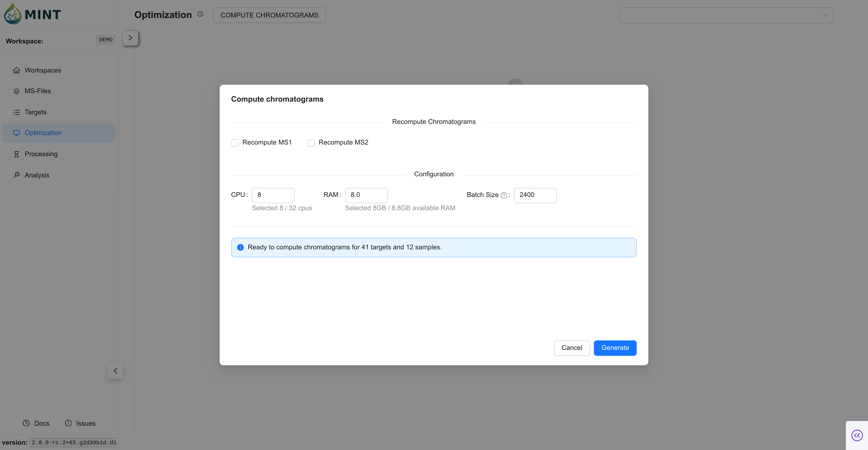Click info icon next to Optimization title

(x=200, y=14)
